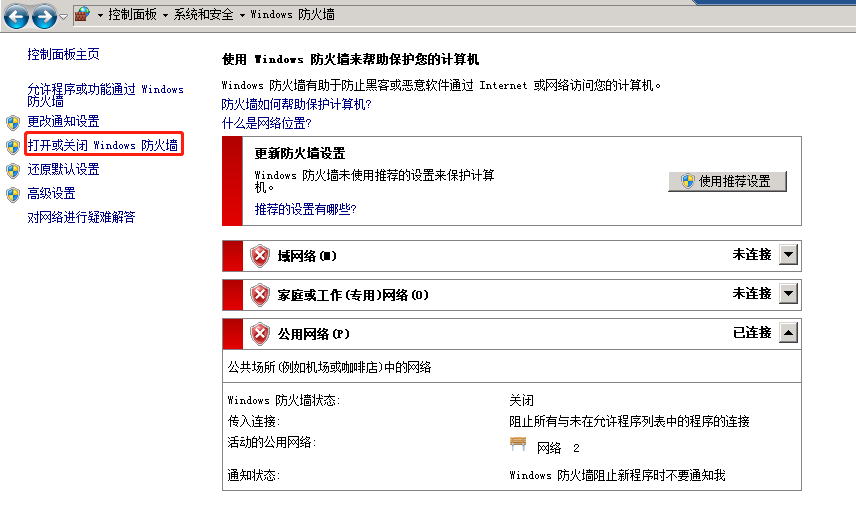Click the 已连接 status of 公用网络
856x518 pixels.
pos(752,332)
